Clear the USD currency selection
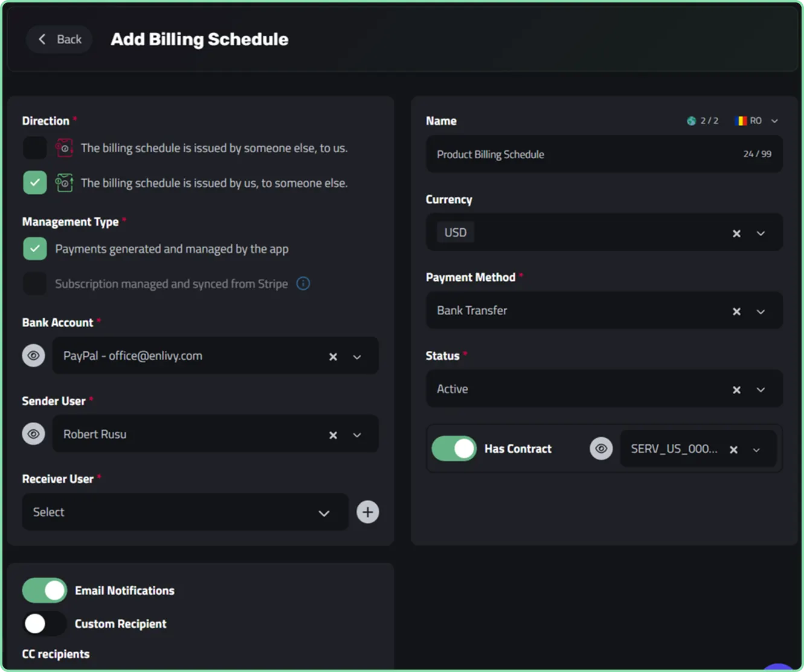This screenshot has height=672, width=804. tap(736, 234)
